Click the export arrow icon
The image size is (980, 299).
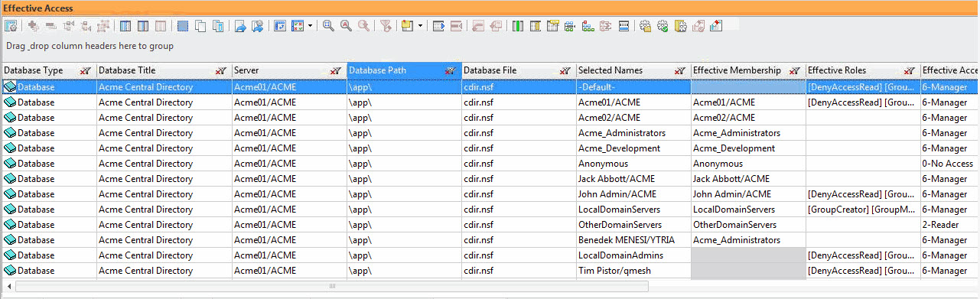coord(239,26)
